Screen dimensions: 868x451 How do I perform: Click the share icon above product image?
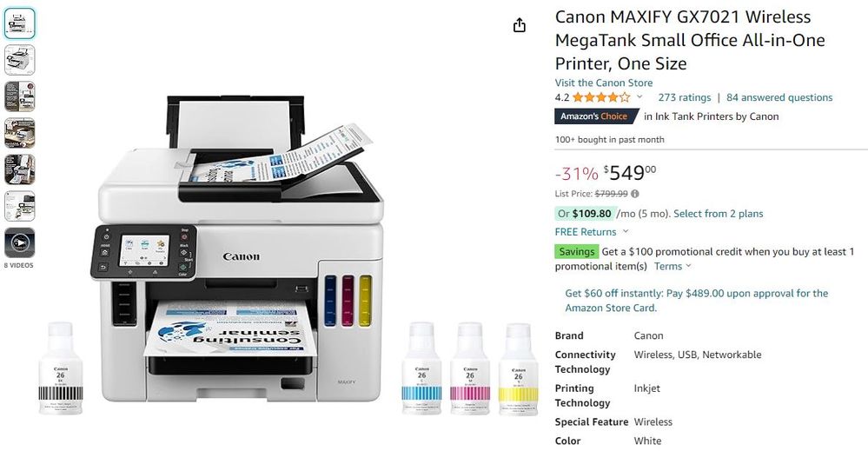(519, 25)
